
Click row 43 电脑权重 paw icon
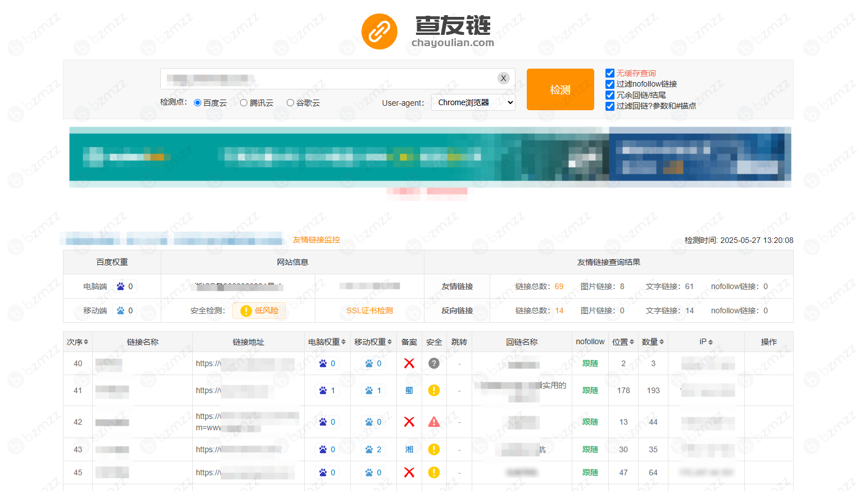tap(323, 449)
